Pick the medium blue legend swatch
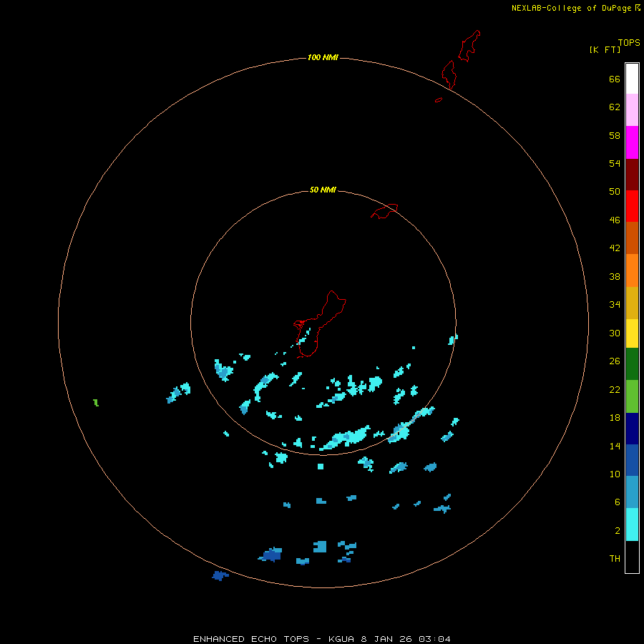This screenshot has width=644, height=644. coord(632,460)
